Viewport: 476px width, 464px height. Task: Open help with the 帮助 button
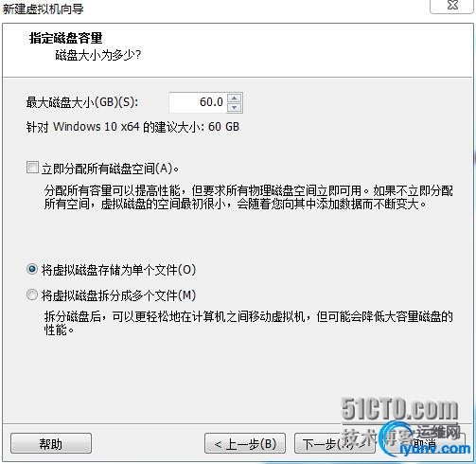(x=51, y=443)
